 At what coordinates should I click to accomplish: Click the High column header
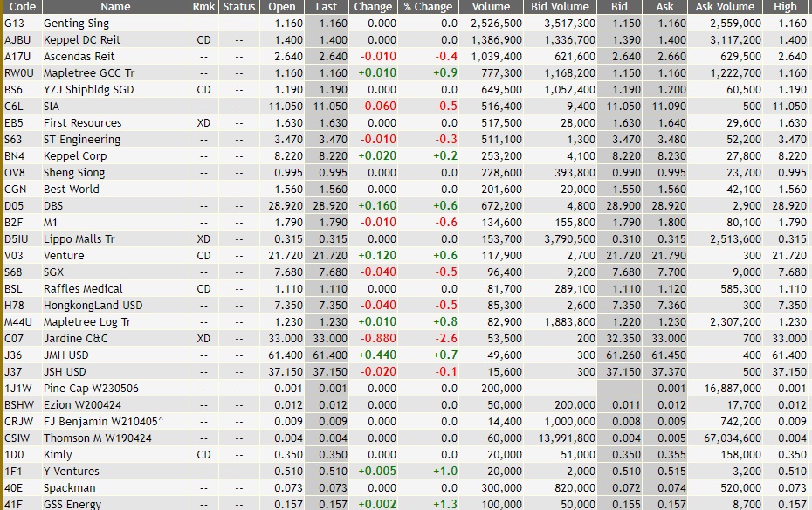click(785, 7)
